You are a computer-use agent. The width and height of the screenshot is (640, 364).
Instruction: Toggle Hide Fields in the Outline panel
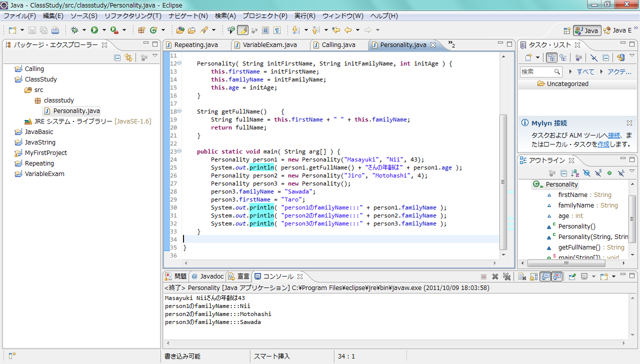point(586,173)
